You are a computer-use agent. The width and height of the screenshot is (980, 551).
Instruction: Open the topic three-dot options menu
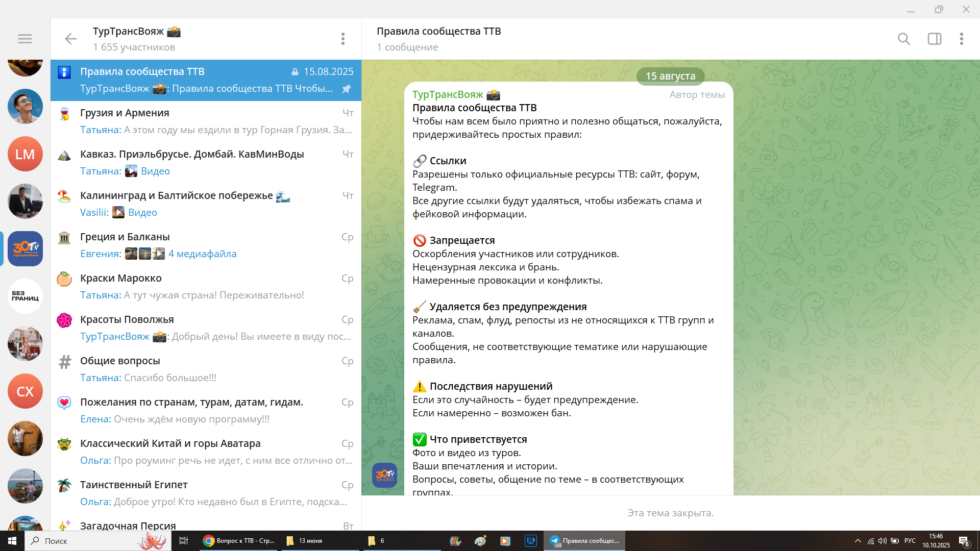click(961, 39)
